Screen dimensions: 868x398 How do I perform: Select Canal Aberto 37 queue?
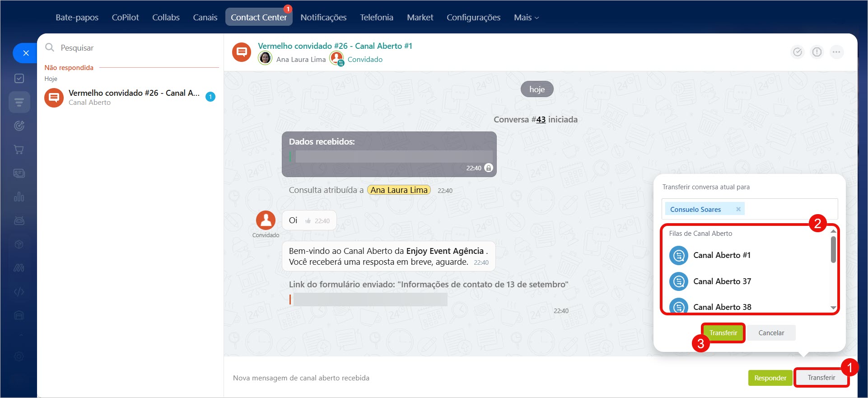click(x=722, y=281)
